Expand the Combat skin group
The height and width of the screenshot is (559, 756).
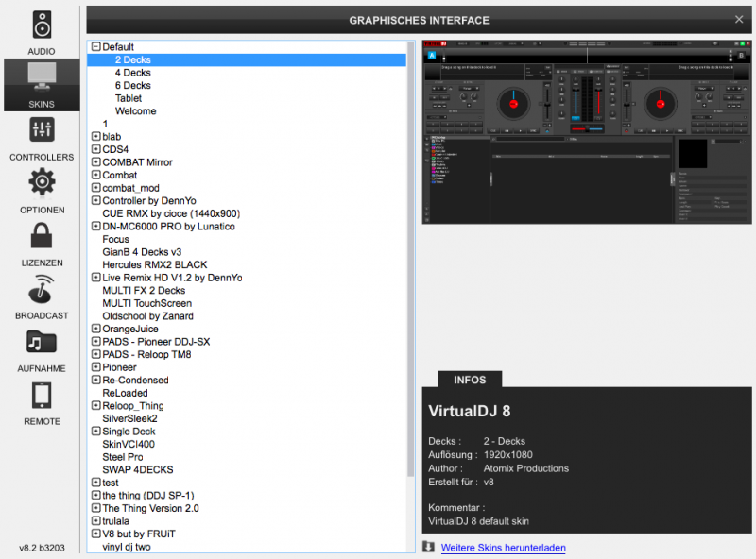[96, 175]
